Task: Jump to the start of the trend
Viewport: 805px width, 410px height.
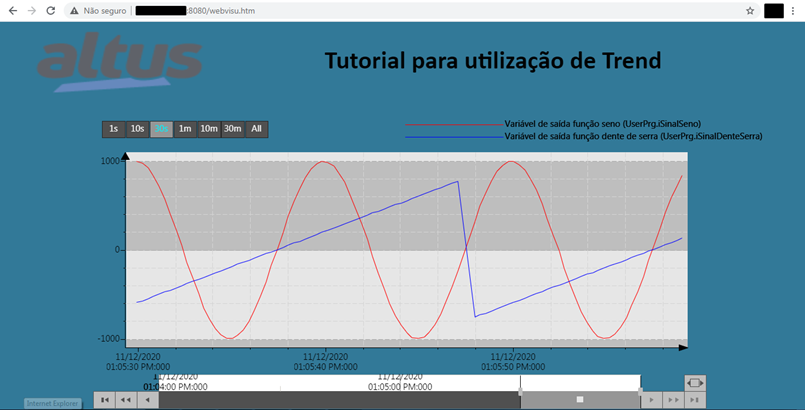Action: click(103, 399)
